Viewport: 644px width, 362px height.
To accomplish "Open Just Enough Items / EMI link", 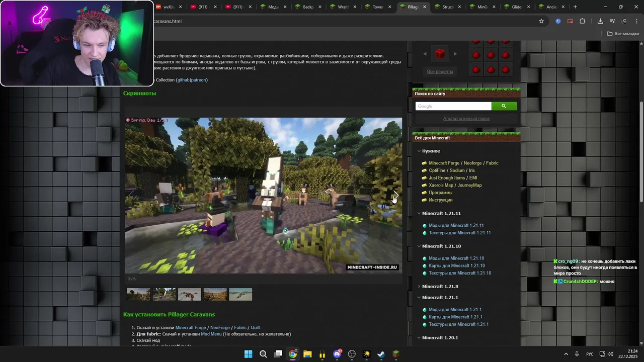I will [x=453, y=178].
